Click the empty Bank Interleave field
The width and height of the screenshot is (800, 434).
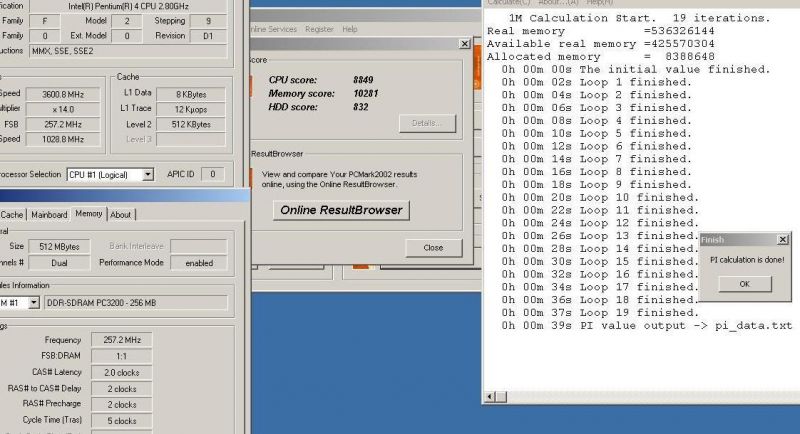[199, 247]
